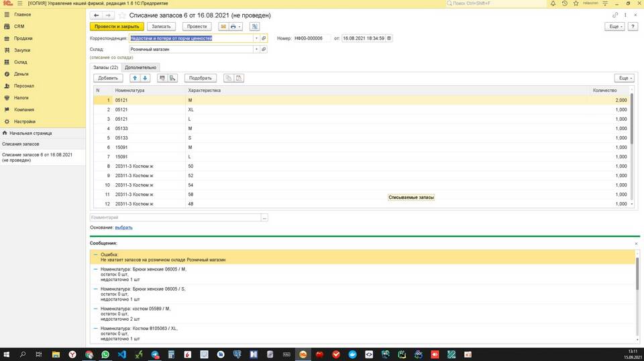Viewport: 644px width, 361px height.
Task: Click the print icon in the toolbar
Action: (x=233, y=27)
